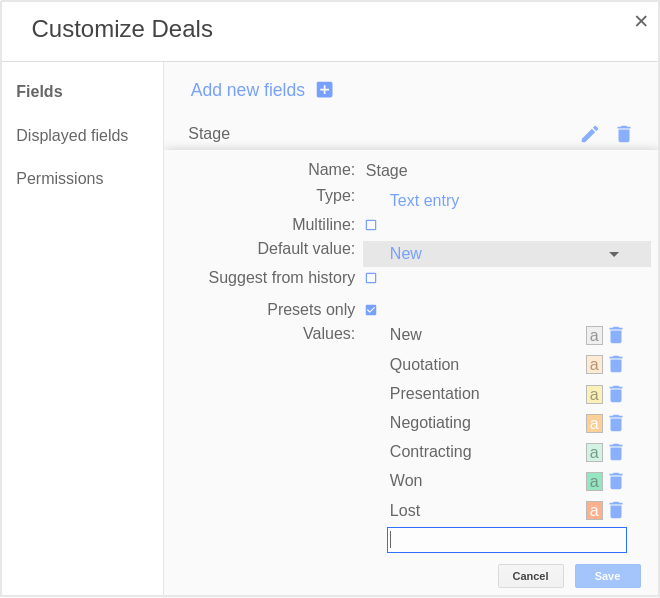Delete the Contracting value

click(x=616, y=452)
